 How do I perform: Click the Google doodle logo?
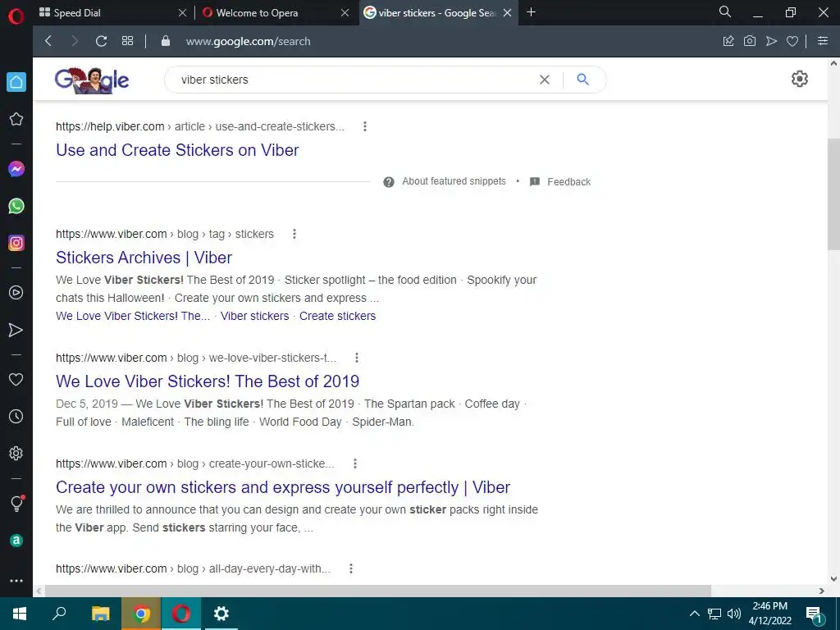92,80
